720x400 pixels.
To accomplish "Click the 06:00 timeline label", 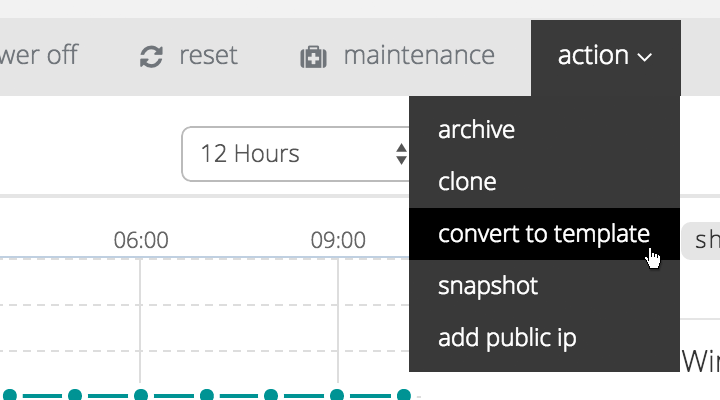I will [x=141, y=240].
